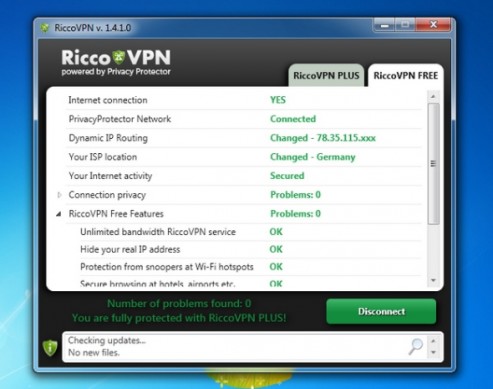Viewport: 493px width, 389px height.
Task: Click the 'YES' internet connection value
Action: tap(278, 100)
